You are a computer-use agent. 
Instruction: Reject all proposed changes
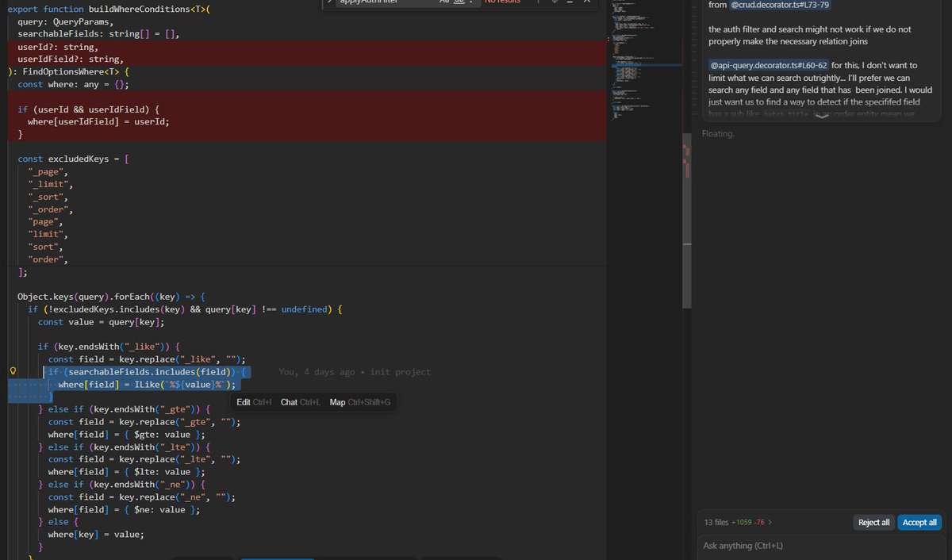coord(873,523)
